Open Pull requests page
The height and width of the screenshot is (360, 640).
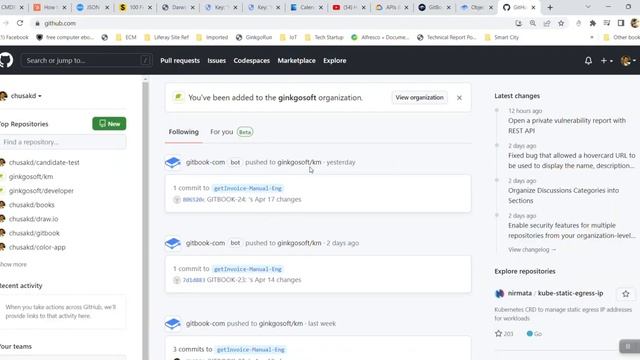pos(180,60)
